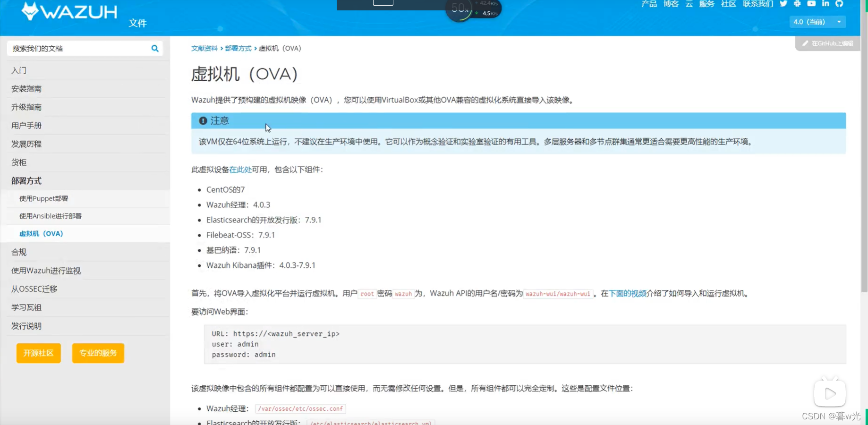Open the 博客 top menu link

pos(671,4)
